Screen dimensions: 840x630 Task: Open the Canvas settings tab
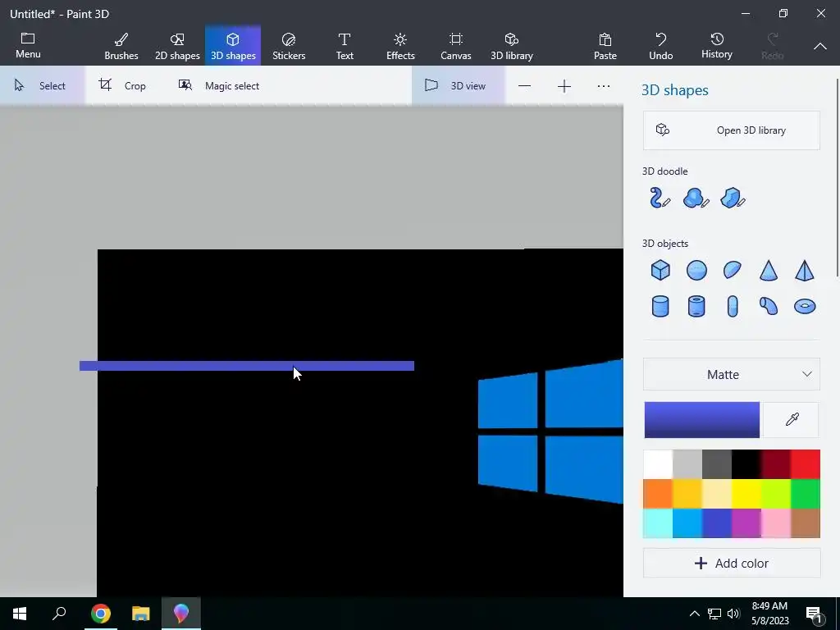(x=456, y=46)
